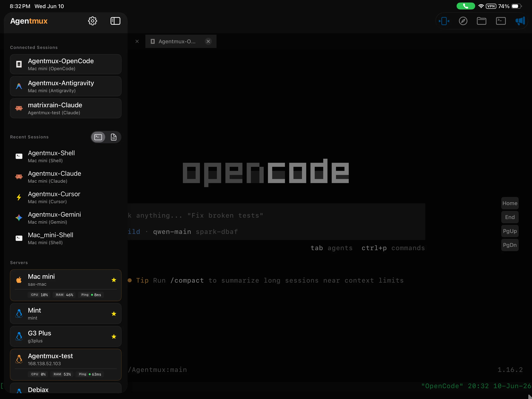Tap the Home key button
This screenshot has height=399, width=532.
[510, 203]
